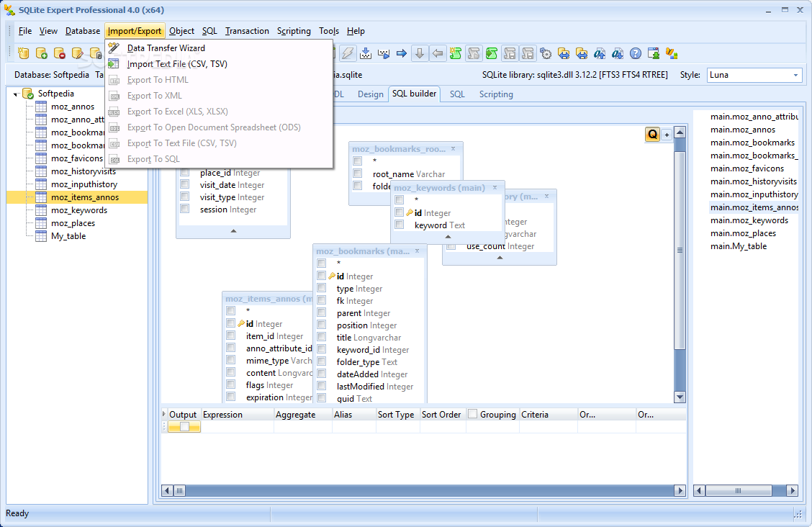Image resolution: width=812 pixels, height=527 pixels.
Task: Open the Transaction menu
Action: 247,31
